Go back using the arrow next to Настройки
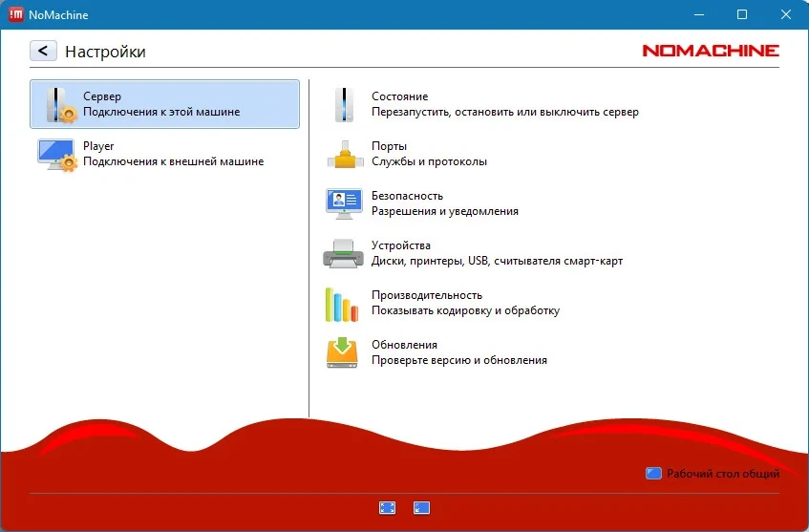Image resolution: width=809 pixels, height=532 pixels. coord(43,51)
